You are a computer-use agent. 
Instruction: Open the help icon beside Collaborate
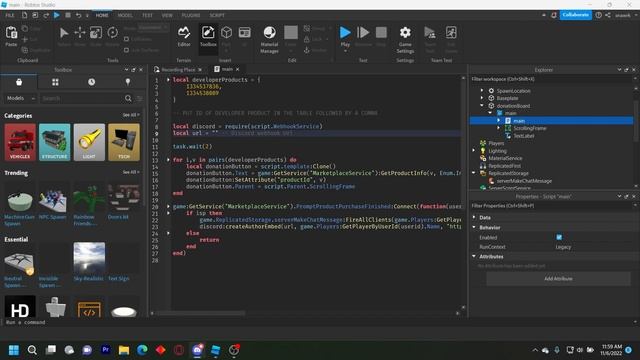coord(598,15)
